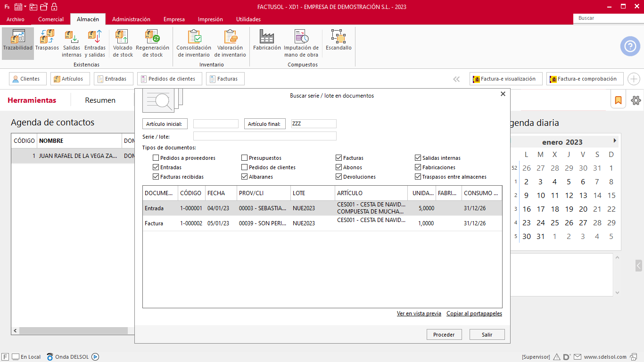The width and height of the screenshot is (644, 362).
Task: Launch Regeneración de stock
Action: [x=152, y=43]
